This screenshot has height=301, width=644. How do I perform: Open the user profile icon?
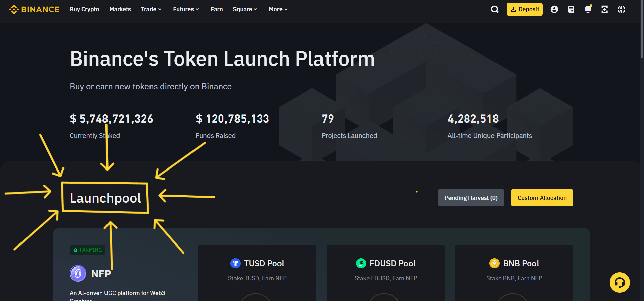(x=554, y=9)
